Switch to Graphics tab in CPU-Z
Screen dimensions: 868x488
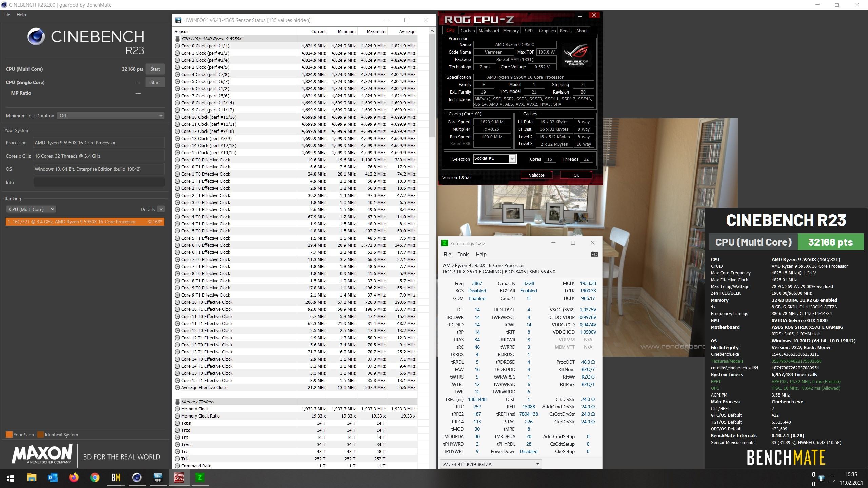pos(547,30)
